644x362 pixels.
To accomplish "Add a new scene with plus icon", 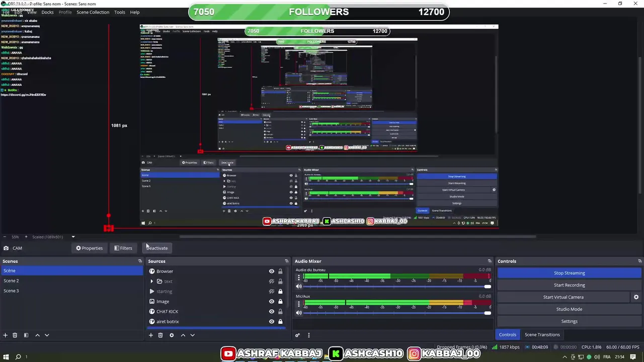I will point(6,335).
